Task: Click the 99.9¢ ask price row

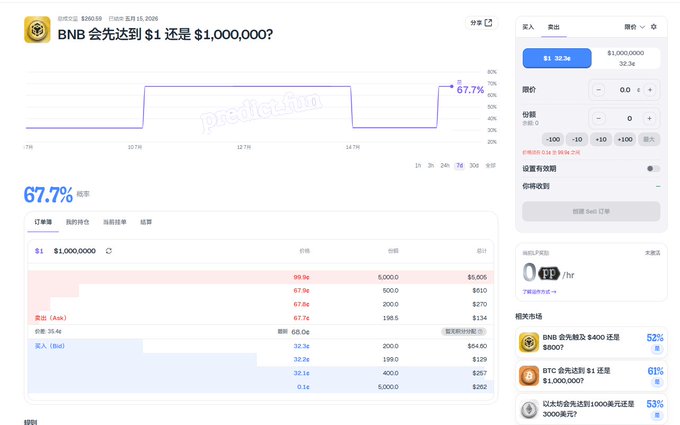Action: (x=261, y=277)
